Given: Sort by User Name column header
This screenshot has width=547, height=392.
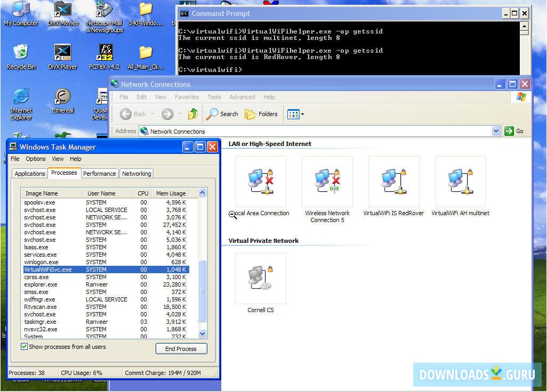Looking at the screenshot, I should [108, 193].
